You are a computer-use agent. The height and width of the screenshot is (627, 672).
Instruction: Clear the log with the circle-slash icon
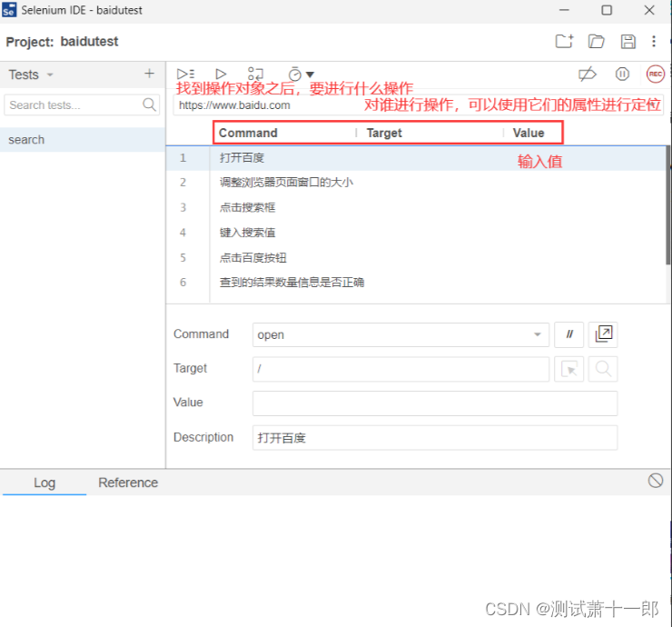[656, 481]
